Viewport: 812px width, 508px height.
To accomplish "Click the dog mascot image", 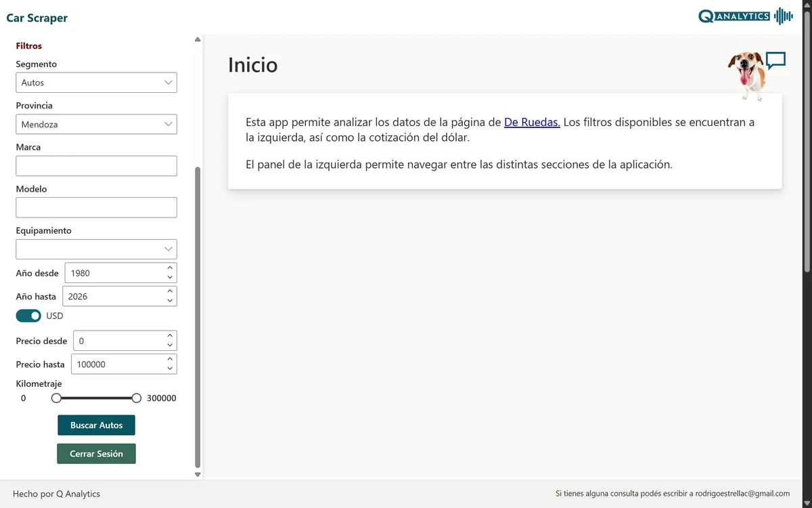I will (x=746, y=76).
